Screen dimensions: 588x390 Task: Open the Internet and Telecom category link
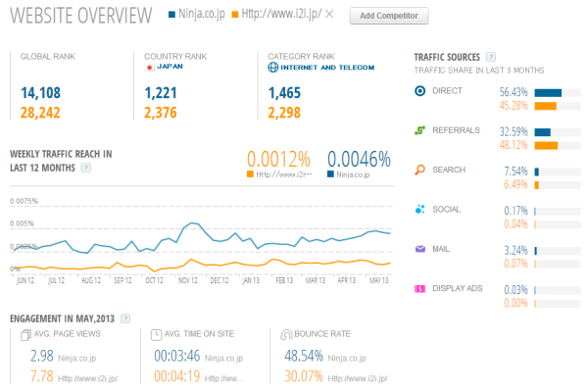[x=327, y=68]
